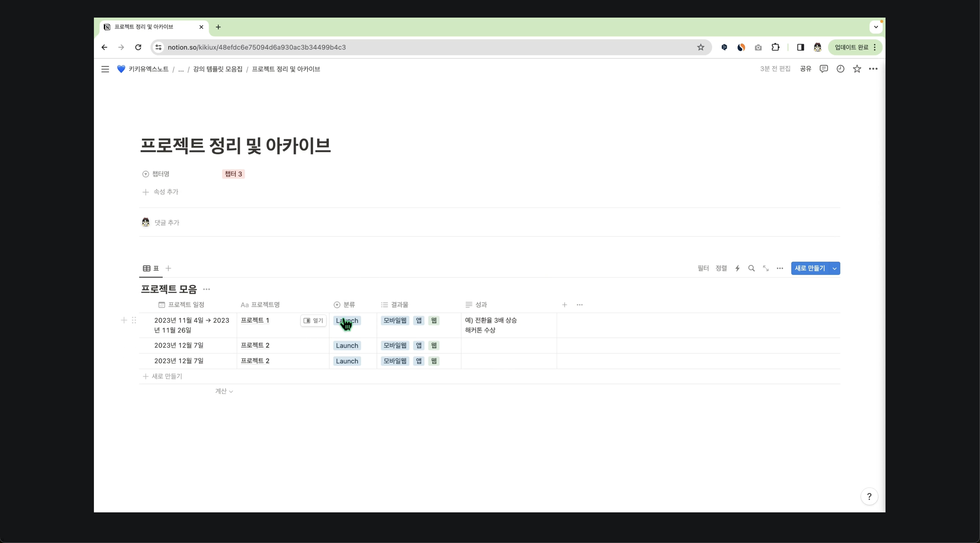Viewport: 980px width, 543px height.
Task: Expand the breadcrumb ellipsis in page path
Action: pyautogui.click(x=181, y=69)
